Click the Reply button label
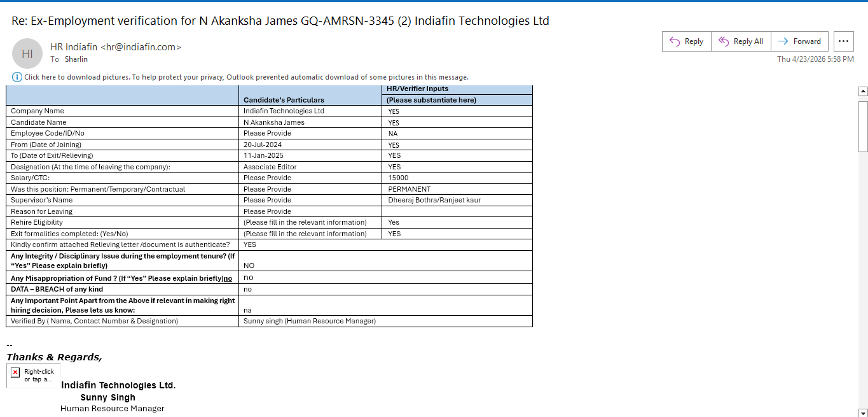868x417 pixels. [694, 41]
